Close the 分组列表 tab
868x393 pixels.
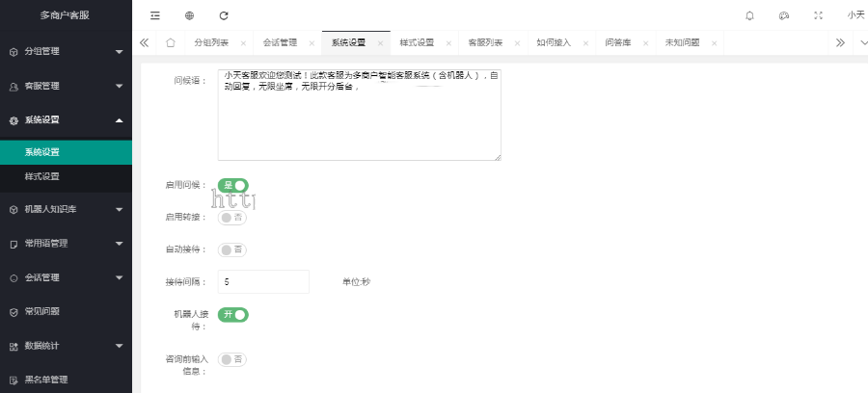(x=243, y=43)
